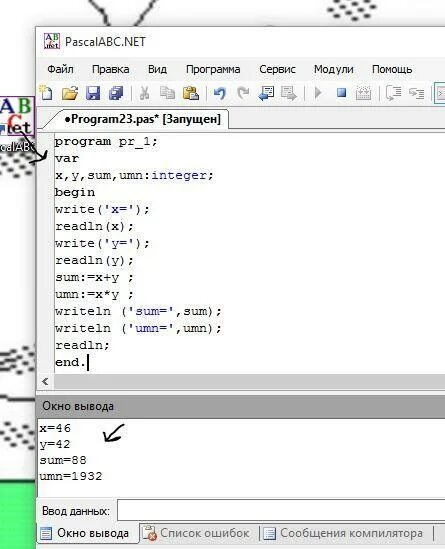Click the navigate backward toolbar icon

point(266,93)
